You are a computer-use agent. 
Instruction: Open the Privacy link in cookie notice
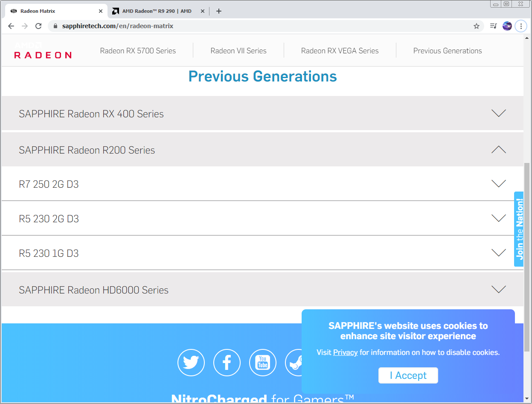click(345, 352)
